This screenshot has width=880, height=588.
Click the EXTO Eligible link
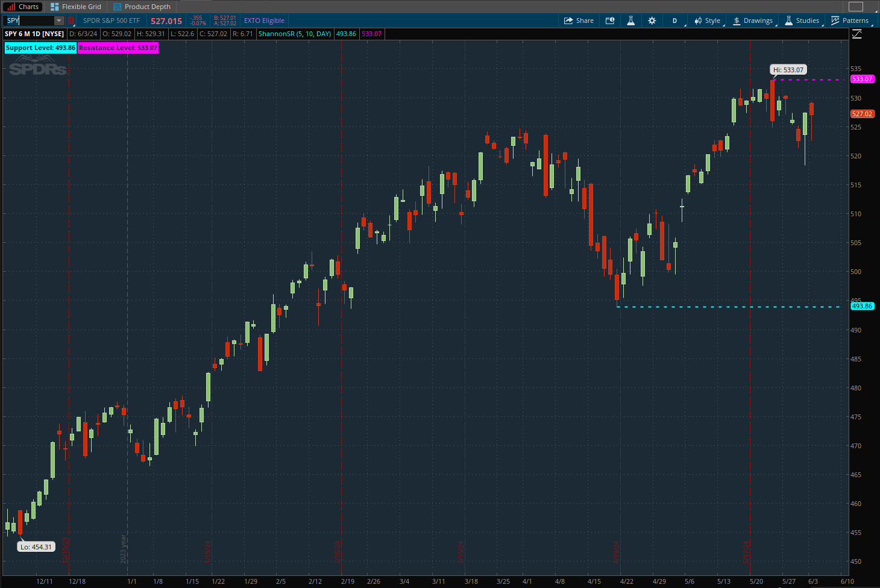coord(264,20)
